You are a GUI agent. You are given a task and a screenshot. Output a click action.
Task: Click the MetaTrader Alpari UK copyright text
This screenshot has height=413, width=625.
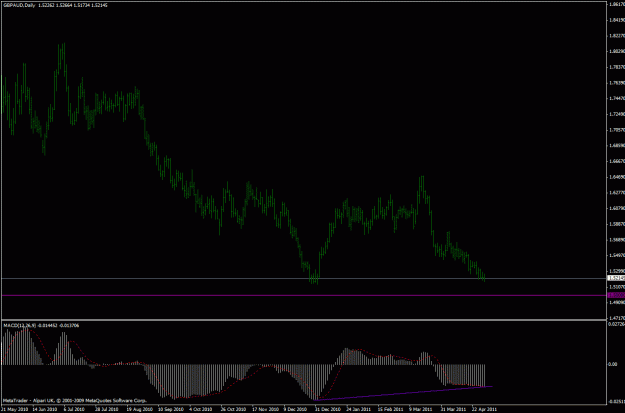pyautogui.click(x=75, y=400)
